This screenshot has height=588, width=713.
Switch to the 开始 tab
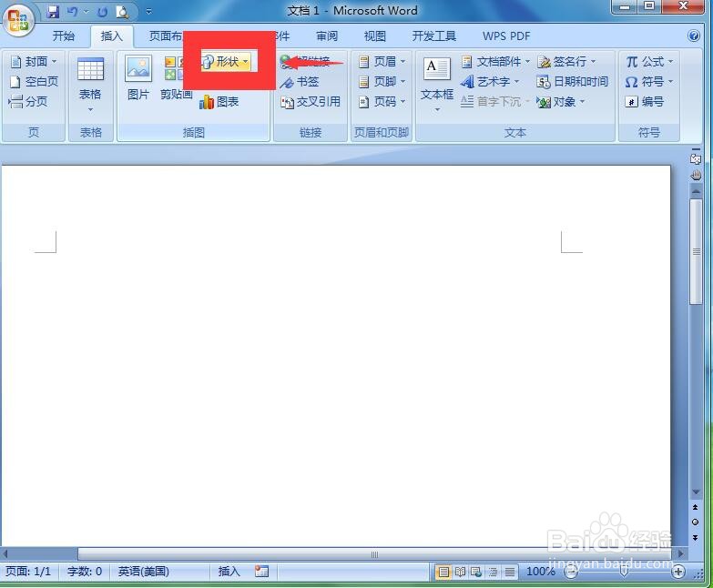pos(63,35)
